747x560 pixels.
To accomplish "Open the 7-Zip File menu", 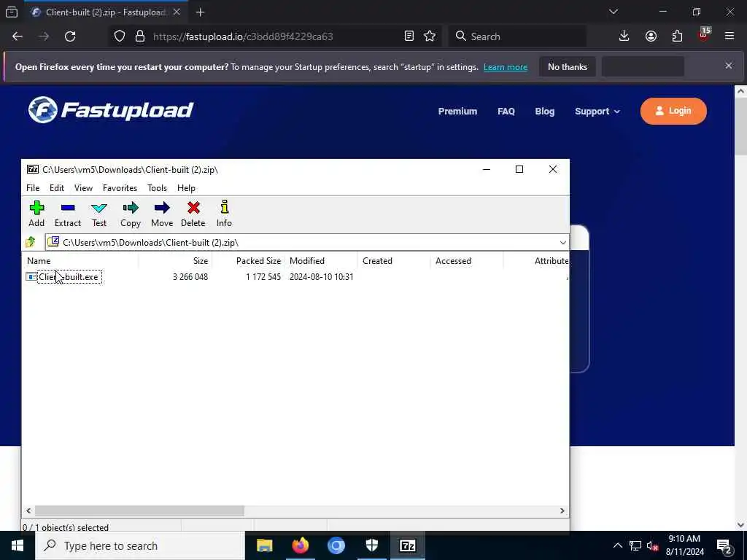I will 33,188.
